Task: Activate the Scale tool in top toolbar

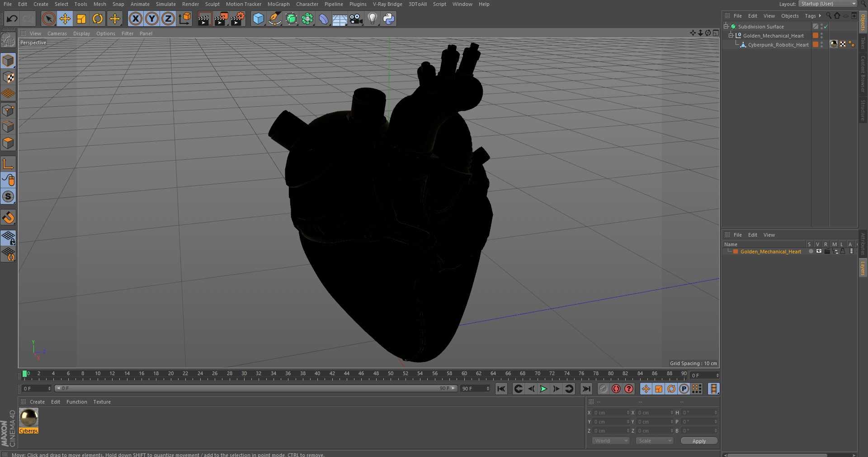Action: (x=81, y=19)
